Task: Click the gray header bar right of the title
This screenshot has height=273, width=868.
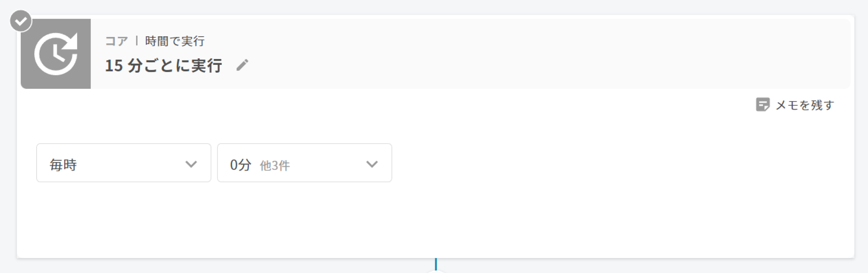Action: coord(542,54)
